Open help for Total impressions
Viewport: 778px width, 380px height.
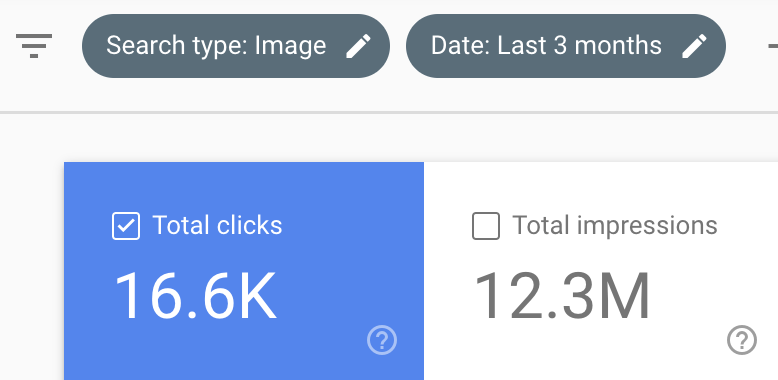pos(742,340)
